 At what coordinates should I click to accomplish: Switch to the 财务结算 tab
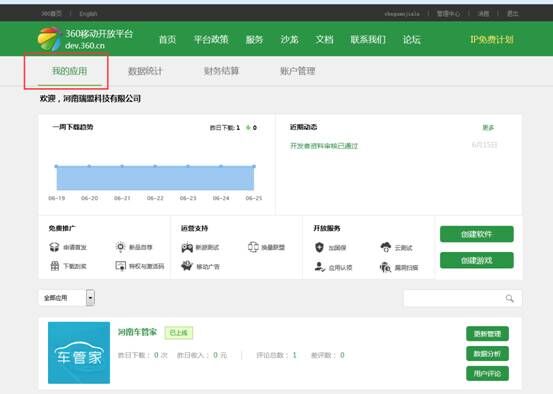(x=221, y=71)
